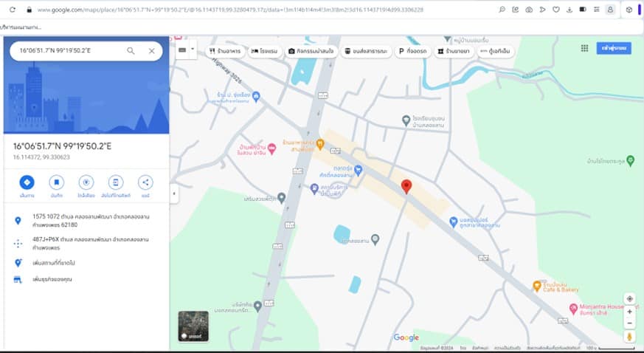Collapse the side panel with arrow tab
The image size is (644, 353).
(174, 193)
